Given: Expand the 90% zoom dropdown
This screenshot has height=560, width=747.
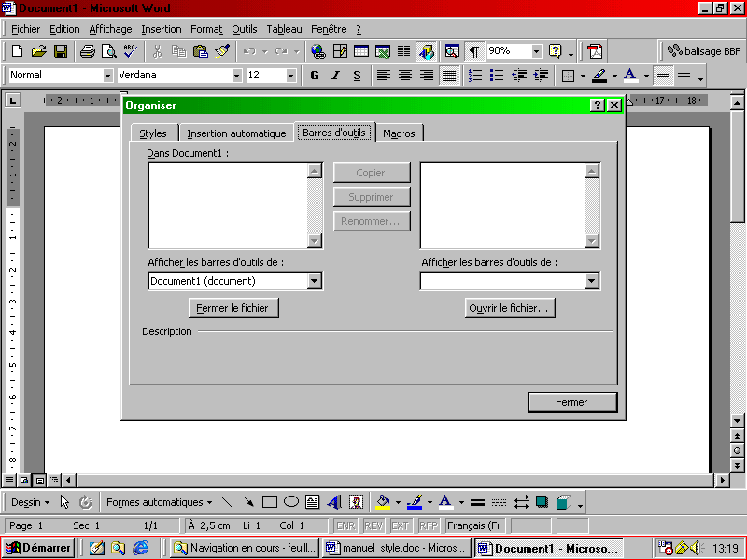Looking at the screenshot, I should [536, 51].
